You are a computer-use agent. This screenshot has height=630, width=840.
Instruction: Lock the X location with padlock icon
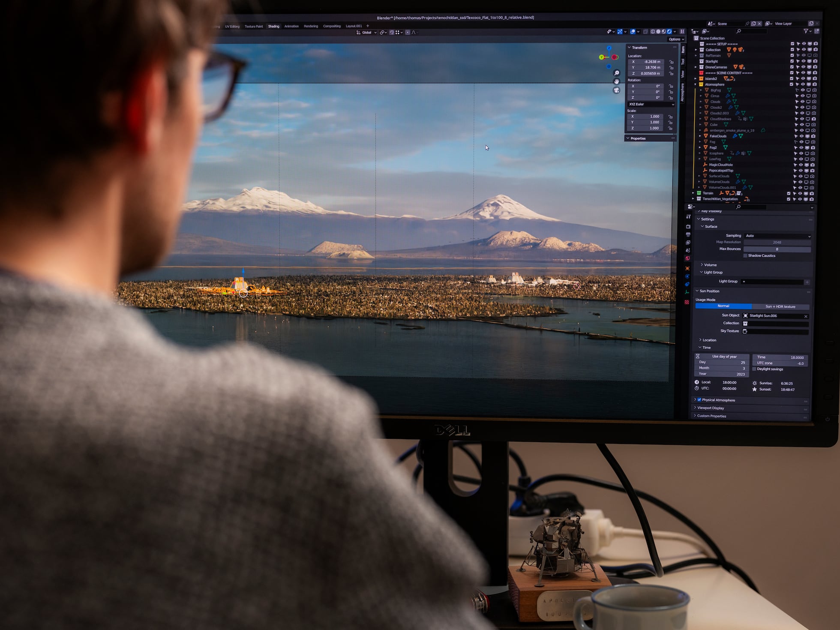point(672,62)
